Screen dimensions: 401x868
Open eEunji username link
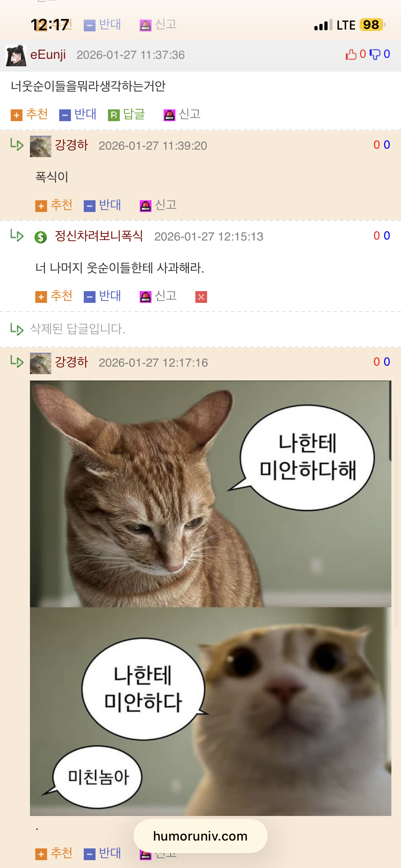point(48,55)
